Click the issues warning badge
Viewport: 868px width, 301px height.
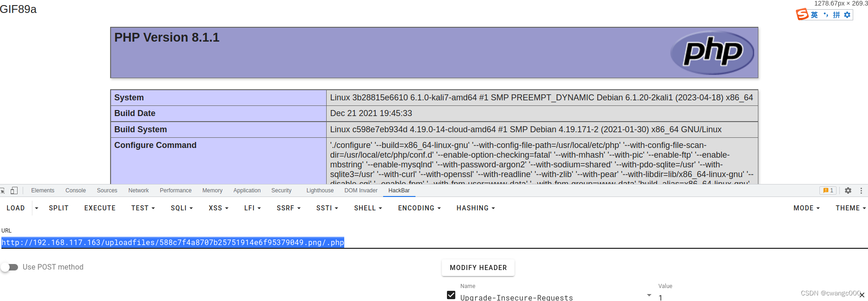click(x=828, y=190)
